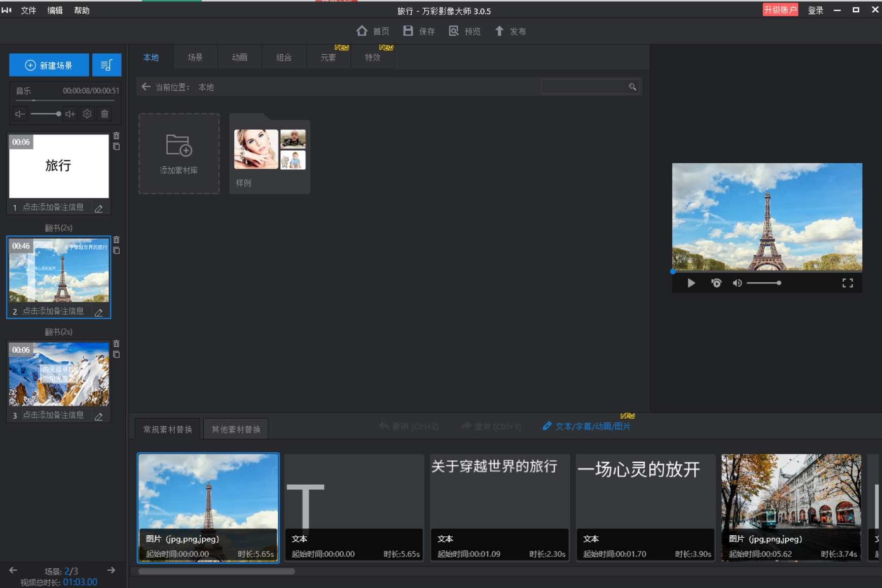Delete scene 3 trash icon
Image resolution: width=882 pixels, height=588 pixels.
116,344
